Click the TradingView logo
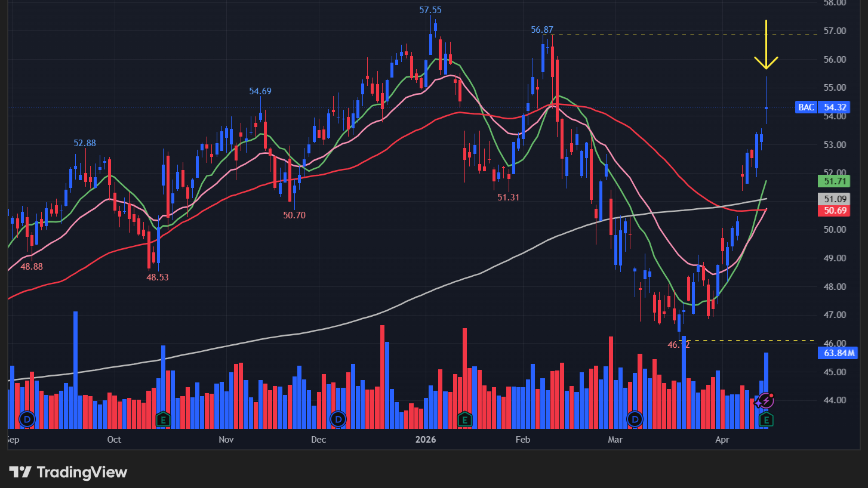This screenshot has height=488, width=868. pos(68,472)
